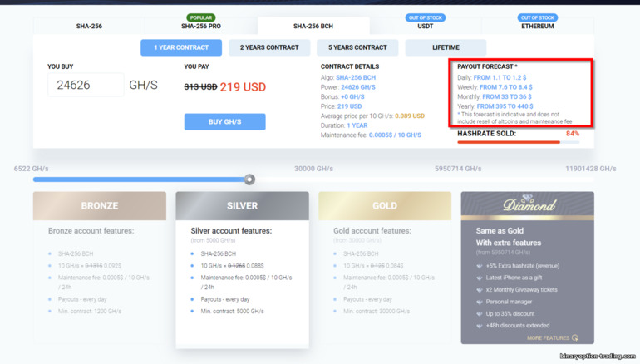Click the 30000 GH/s slider label
This screenshot has width=640, height=364.
(313, 169)
